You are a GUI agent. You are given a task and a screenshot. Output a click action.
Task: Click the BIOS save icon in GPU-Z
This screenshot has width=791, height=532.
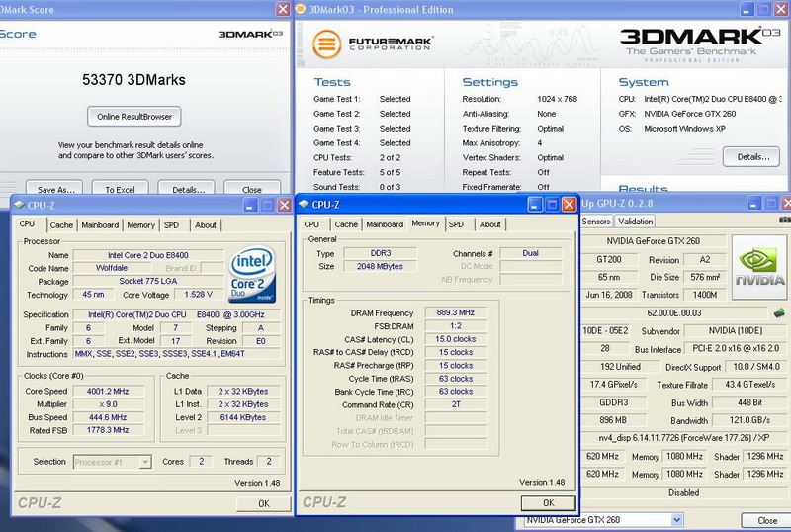pos(779,312)
